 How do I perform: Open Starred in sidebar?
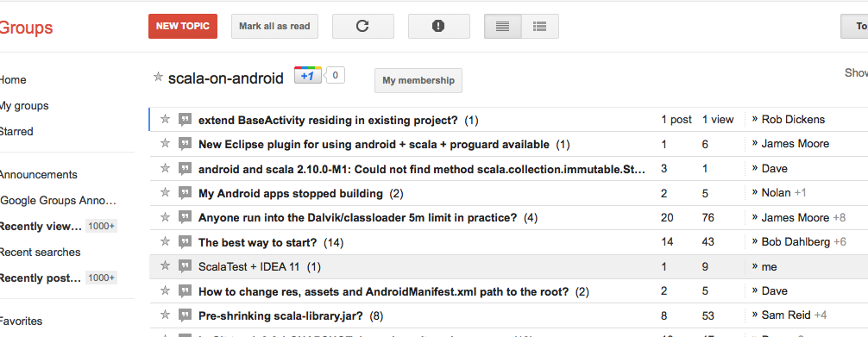16,132
